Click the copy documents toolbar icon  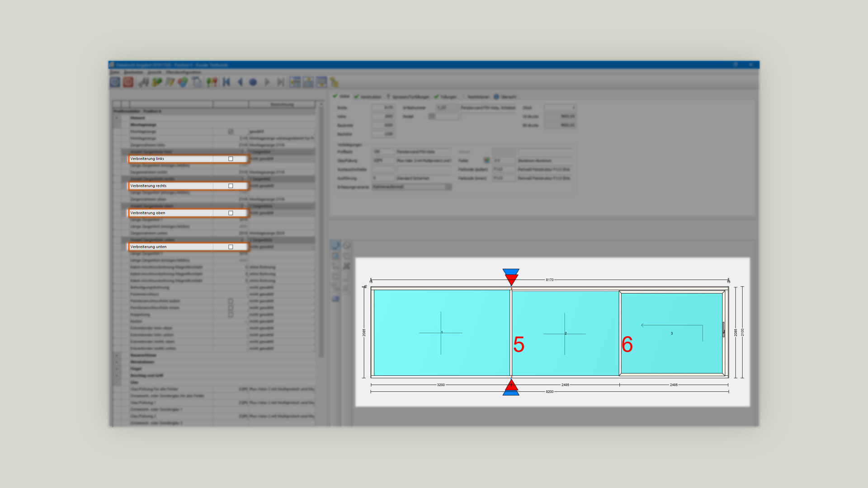[197, 82]
